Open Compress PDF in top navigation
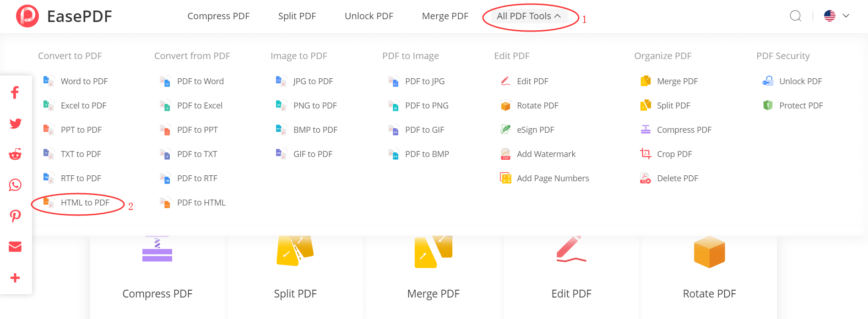This screenshot has width=868, height=319. click(x=218, y=16)
